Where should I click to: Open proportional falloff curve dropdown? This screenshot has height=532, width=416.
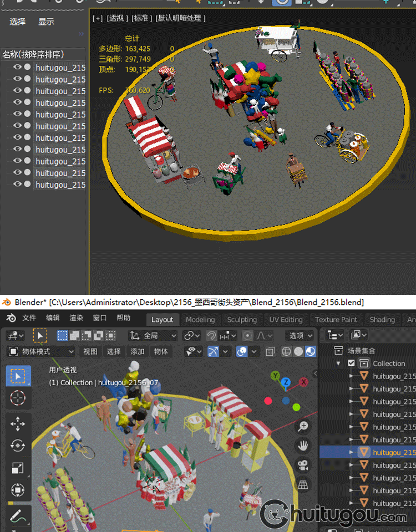[x=264, y=336]
